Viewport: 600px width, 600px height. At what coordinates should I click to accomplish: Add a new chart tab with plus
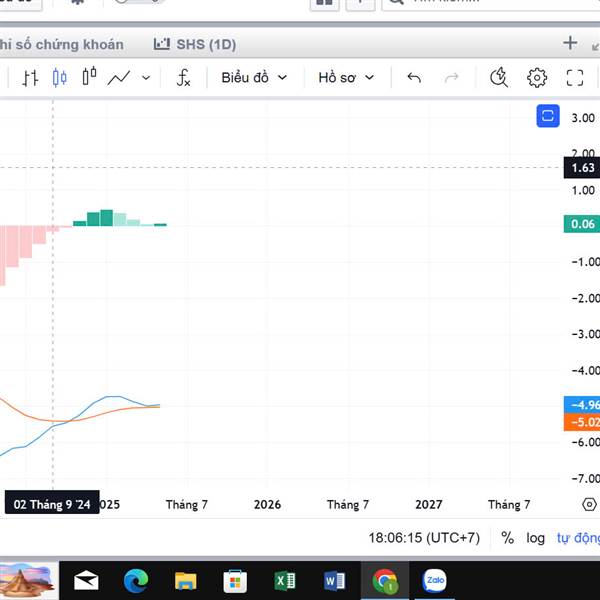(570, 43)
